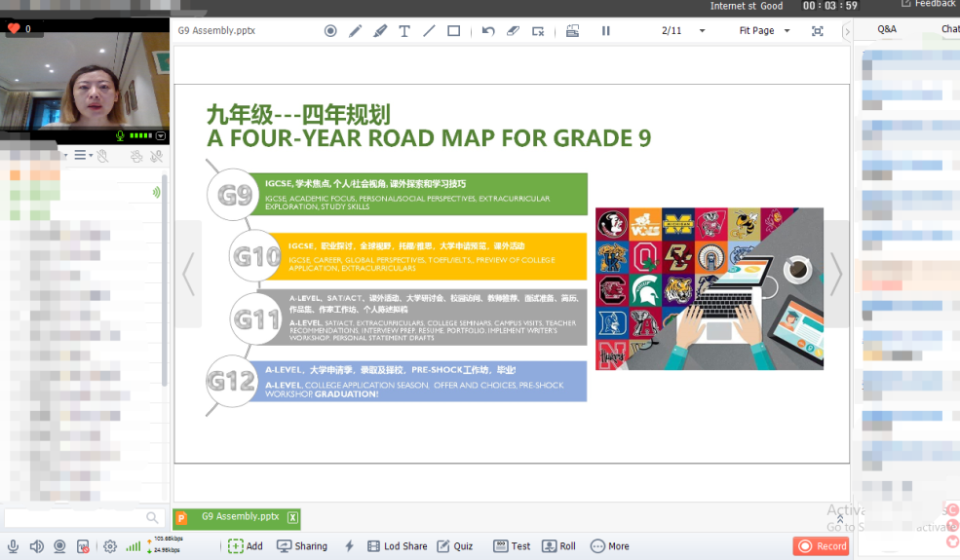Click the G12 blue banner on slide
The height and width of the screenshot is (560, 960).
click(418, 382)
